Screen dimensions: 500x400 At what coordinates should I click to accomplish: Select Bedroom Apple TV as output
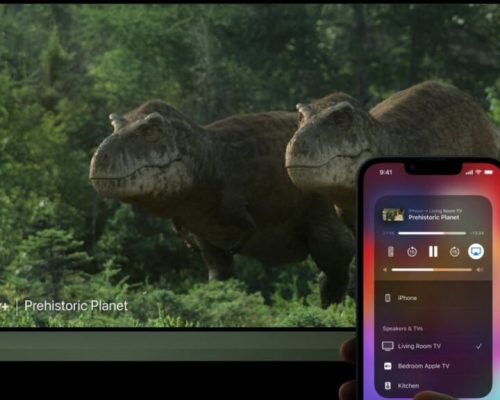click(x=433, y=366)
